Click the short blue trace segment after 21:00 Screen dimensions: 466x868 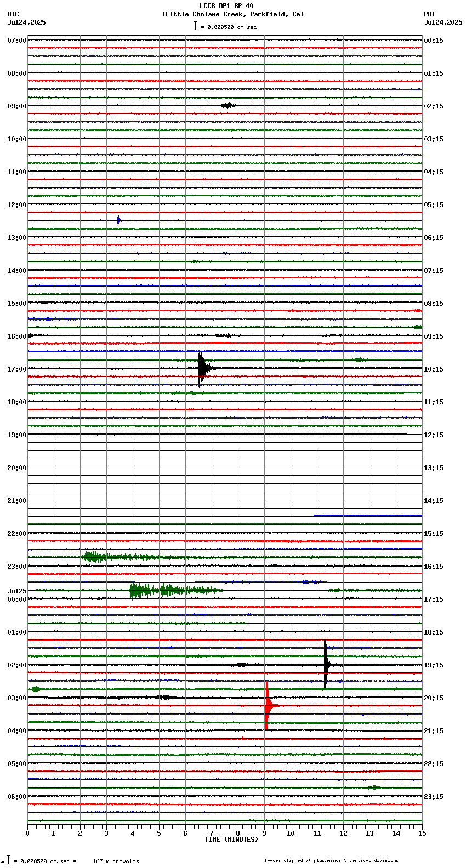[367, 516]
